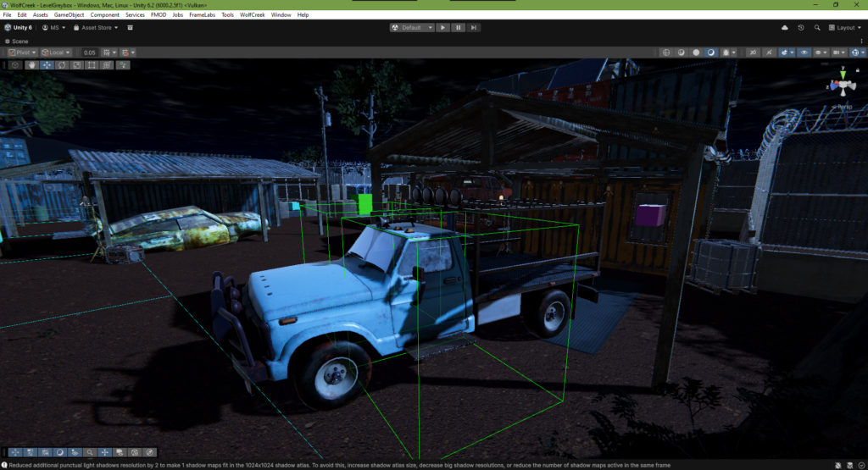The image size is (868, 470).
Task: Expand the Layout dropdown
Action: 844,27
